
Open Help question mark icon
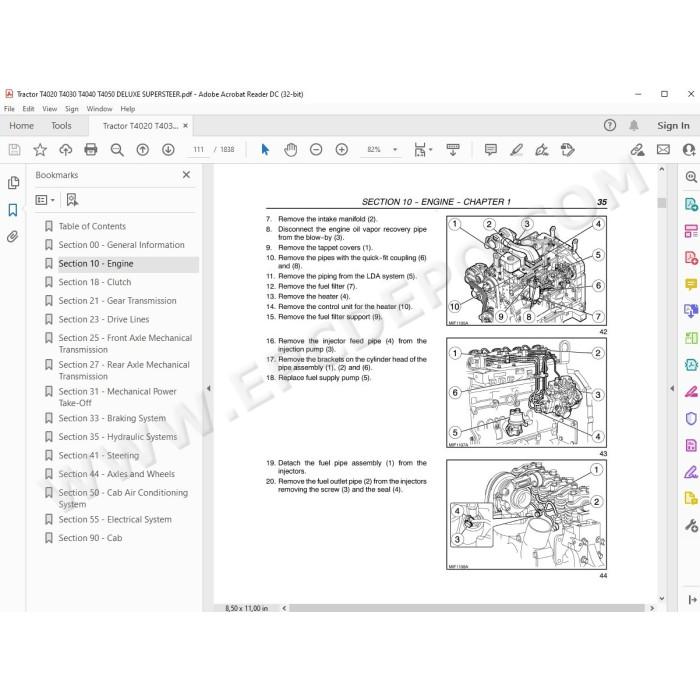[x=609, y=125]
